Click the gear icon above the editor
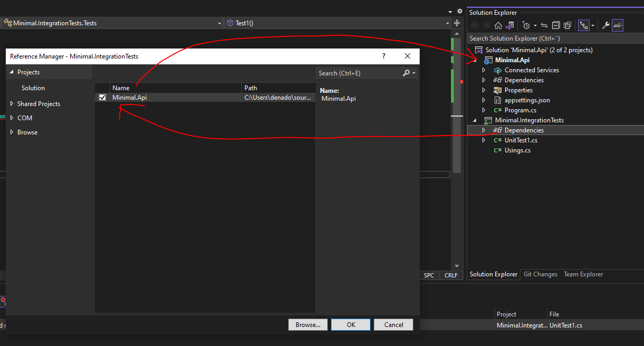Image resolution: width=644 pixels, height=346 pixels. tap(459, 12)
